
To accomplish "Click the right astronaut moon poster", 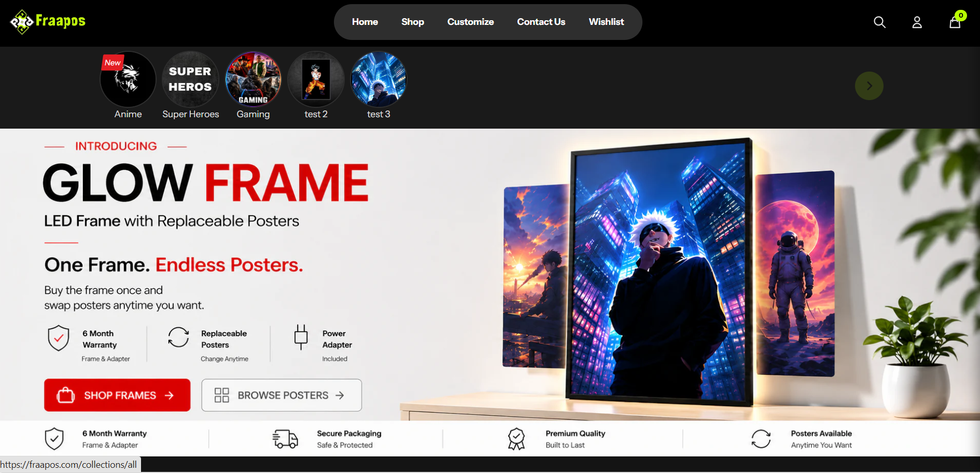I will point(795,274).
